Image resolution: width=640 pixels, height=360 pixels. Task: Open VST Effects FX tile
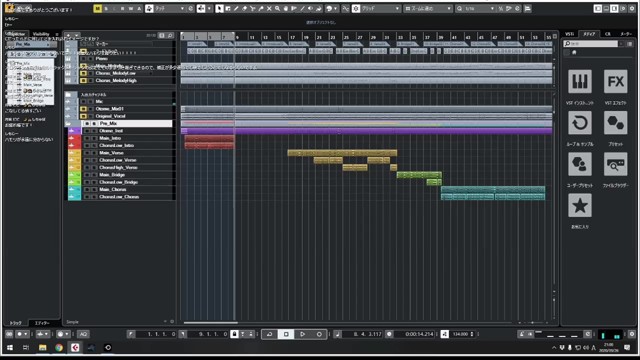(616, 82)
